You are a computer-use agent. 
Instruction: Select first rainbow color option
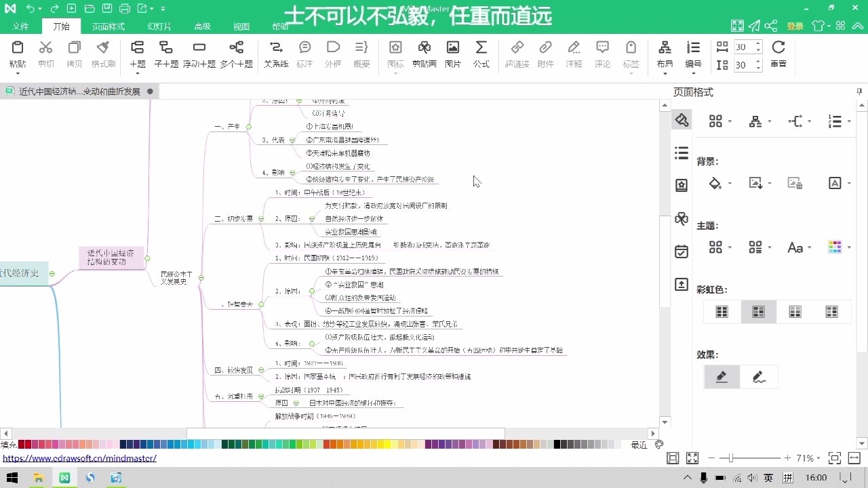722,312
